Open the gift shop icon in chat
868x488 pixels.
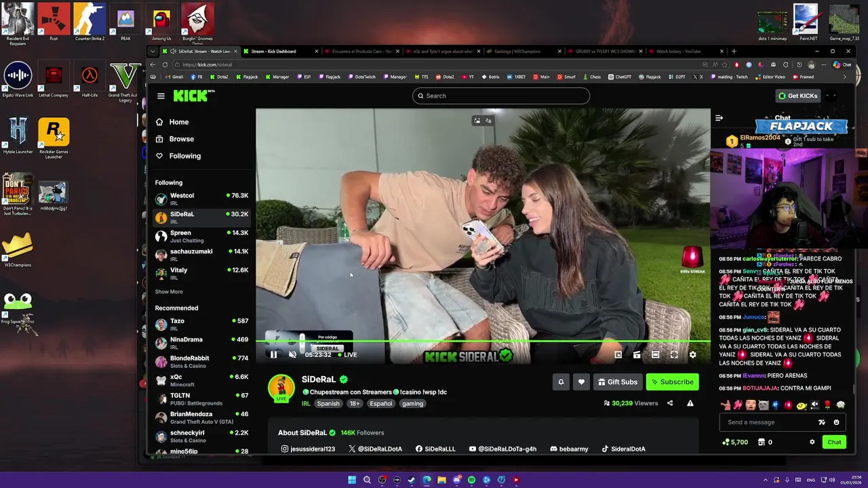click(x=761, y=442)
